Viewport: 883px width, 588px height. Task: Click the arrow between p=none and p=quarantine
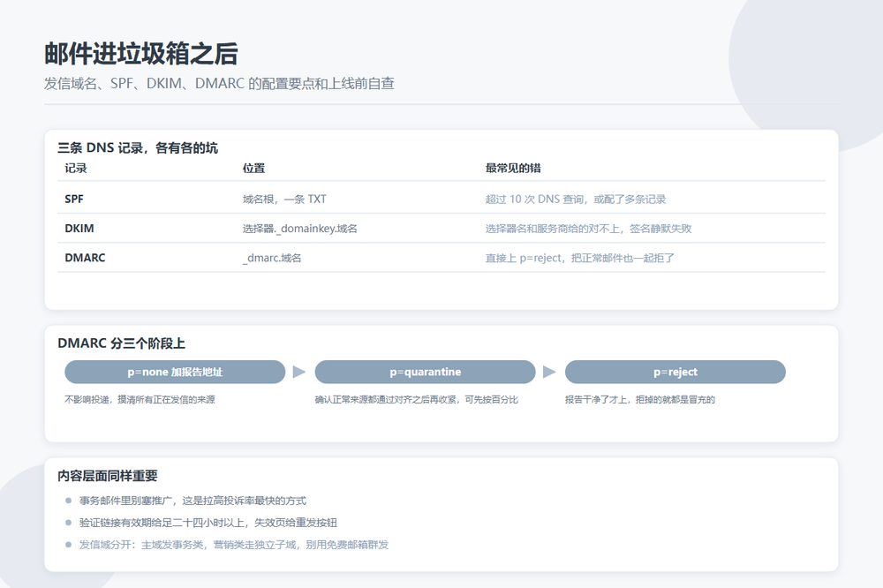299,372
